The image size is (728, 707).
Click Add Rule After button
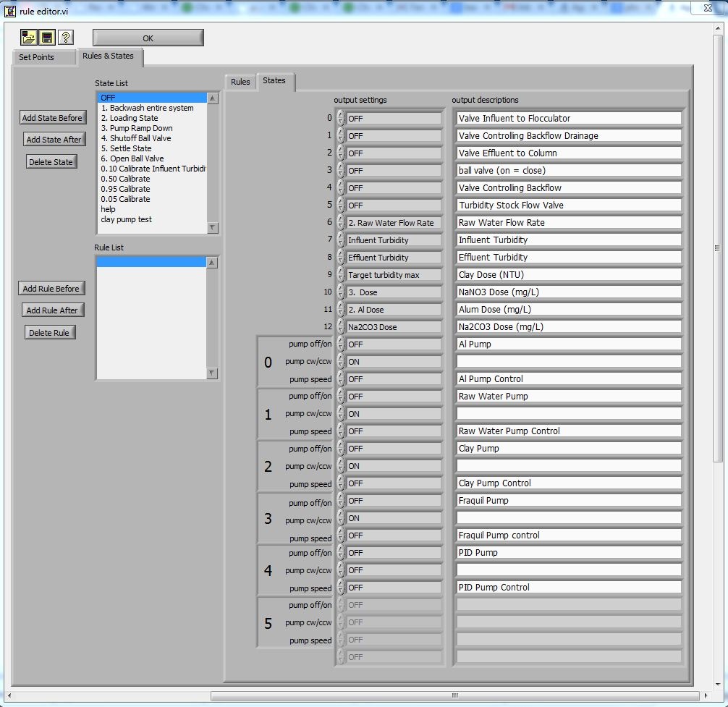pos(52,310)
